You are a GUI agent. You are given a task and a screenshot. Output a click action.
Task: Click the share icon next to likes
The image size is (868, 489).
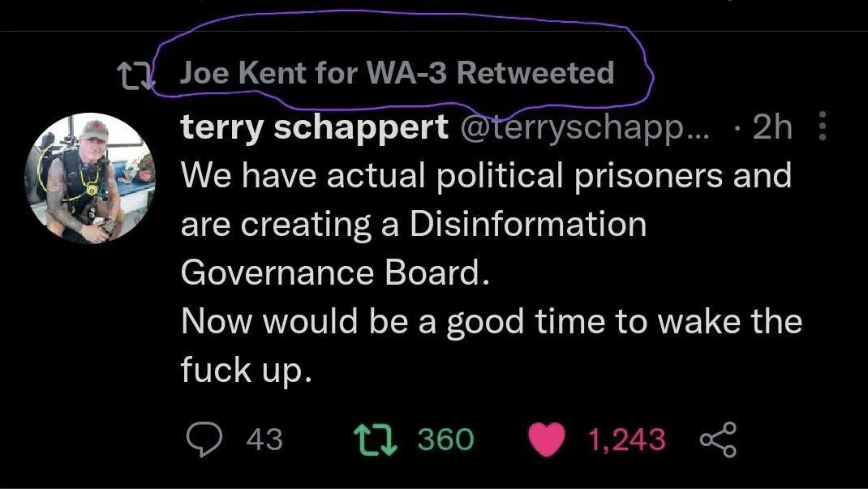tap(718, 440)
